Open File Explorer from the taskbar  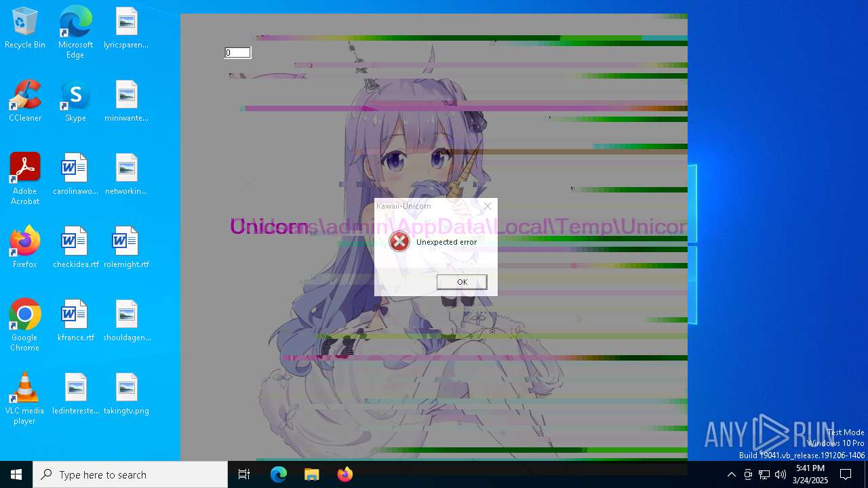[x=312, y=474]
